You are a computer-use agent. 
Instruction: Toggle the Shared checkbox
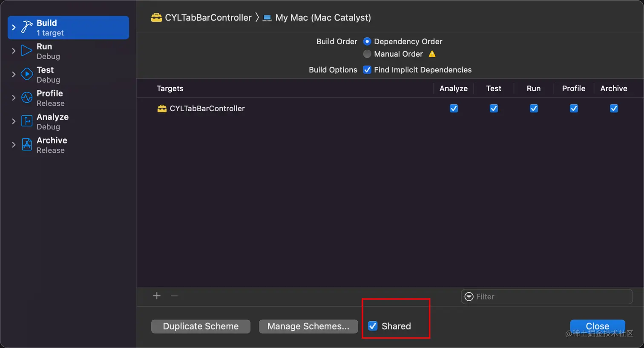(373, 326)
